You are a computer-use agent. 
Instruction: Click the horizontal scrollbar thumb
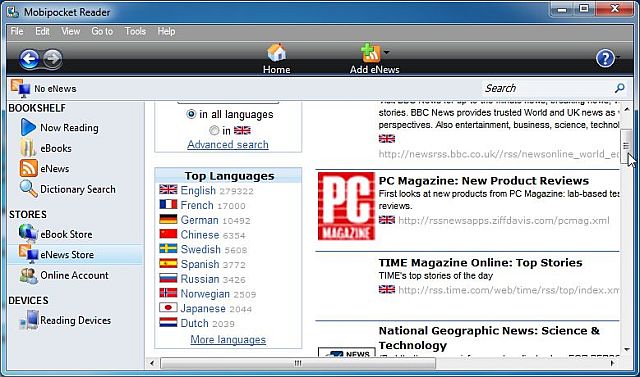(298, 363)
